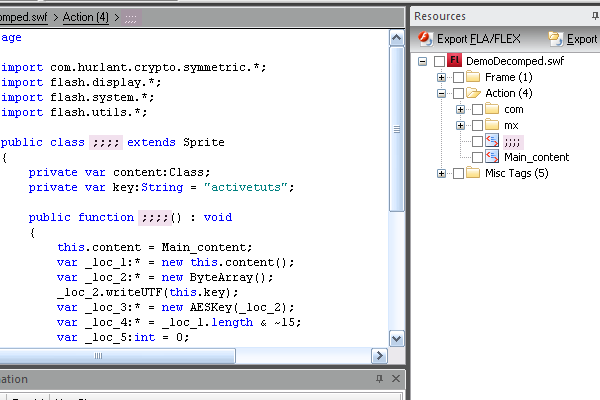The width and height of the screenshot is (600, 400).
Task: Expand the com folder node
Action: point(460,110)
